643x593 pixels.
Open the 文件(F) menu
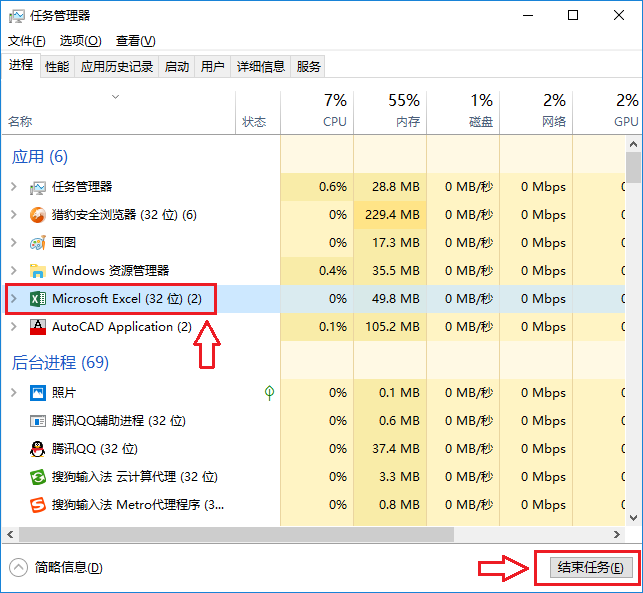click(27, 41)
